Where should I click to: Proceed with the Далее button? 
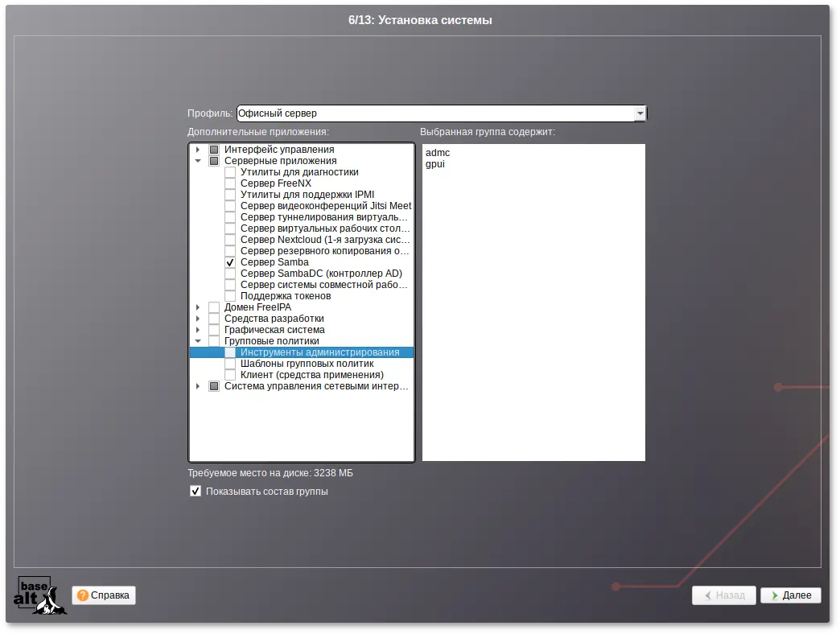pos(791,595)
